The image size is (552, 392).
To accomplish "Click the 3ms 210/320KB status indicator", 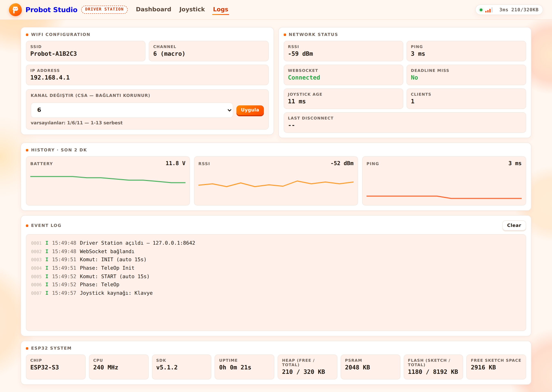I will point(519,10).
